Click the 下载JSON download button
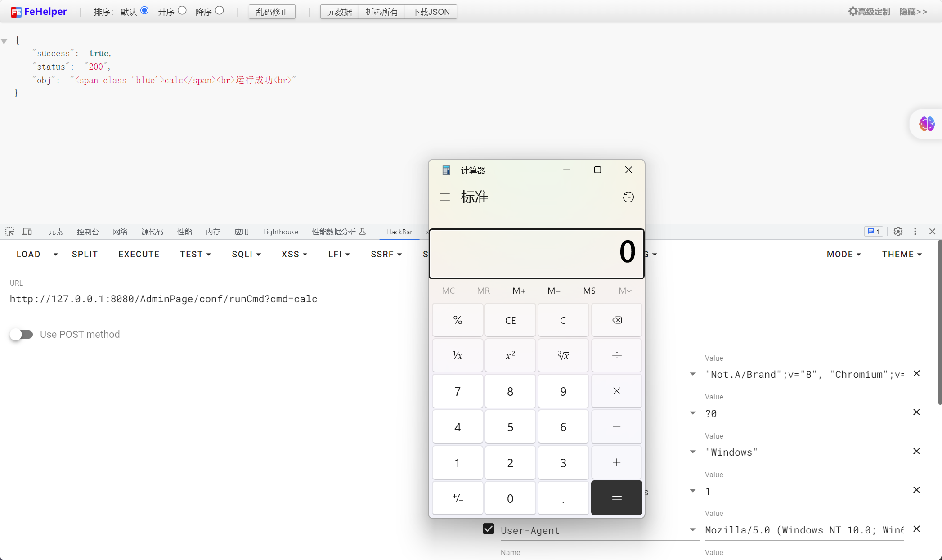 (431, 12)
